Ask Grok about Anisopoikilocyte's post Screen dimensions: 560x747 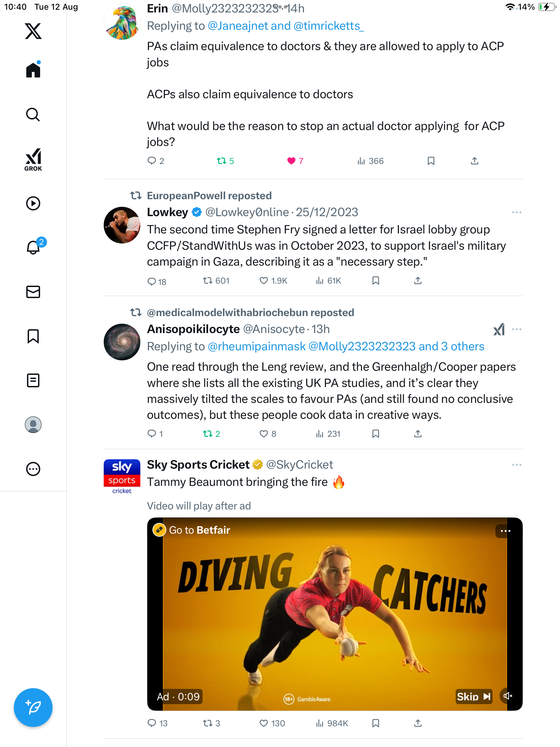point(499,329)
